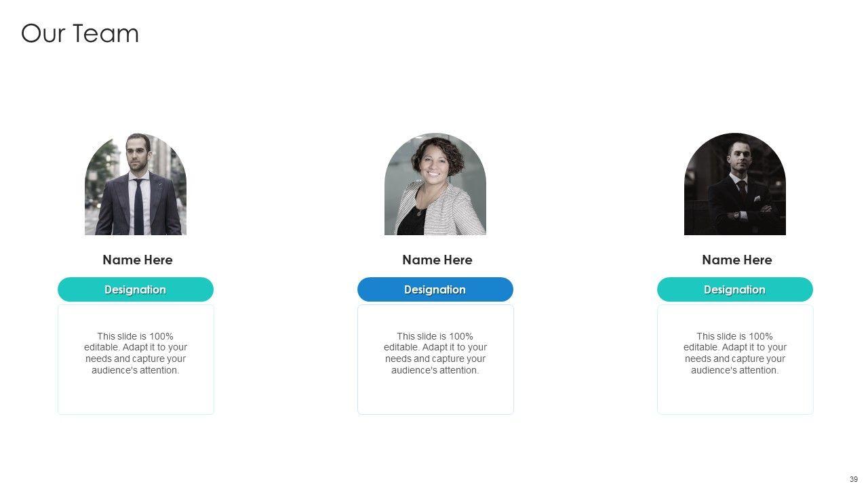Select the right man with crossed arms photo

[735, 184]
